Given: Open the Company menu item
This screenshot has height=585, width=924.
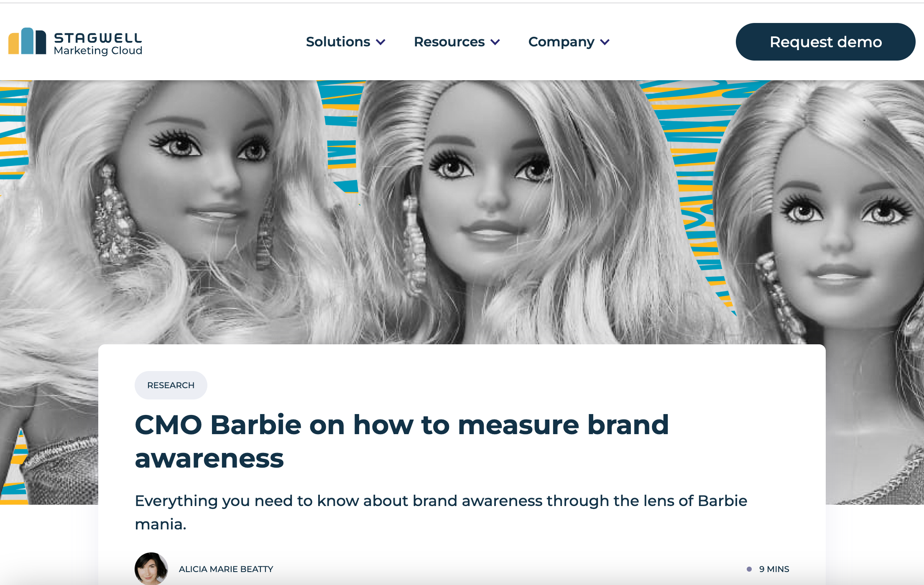Looking at the screenshot, I should pyautogui.click(x=561, y=42).
